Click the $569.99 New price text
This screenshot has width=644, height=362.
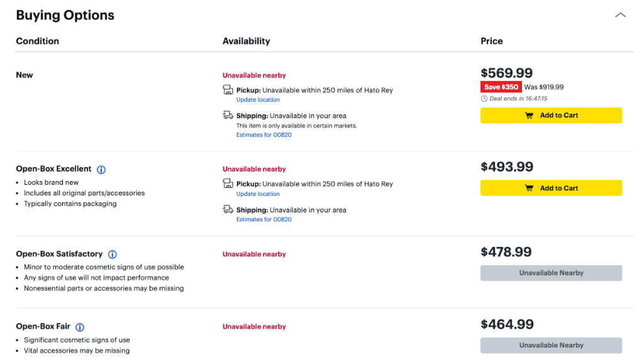tap(507, 73)
